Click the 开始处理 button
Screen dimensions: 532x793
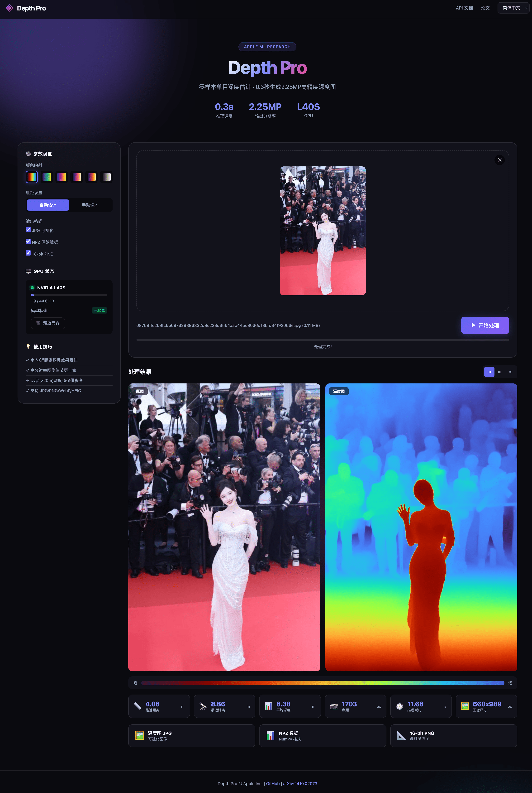tap(485, 325)
